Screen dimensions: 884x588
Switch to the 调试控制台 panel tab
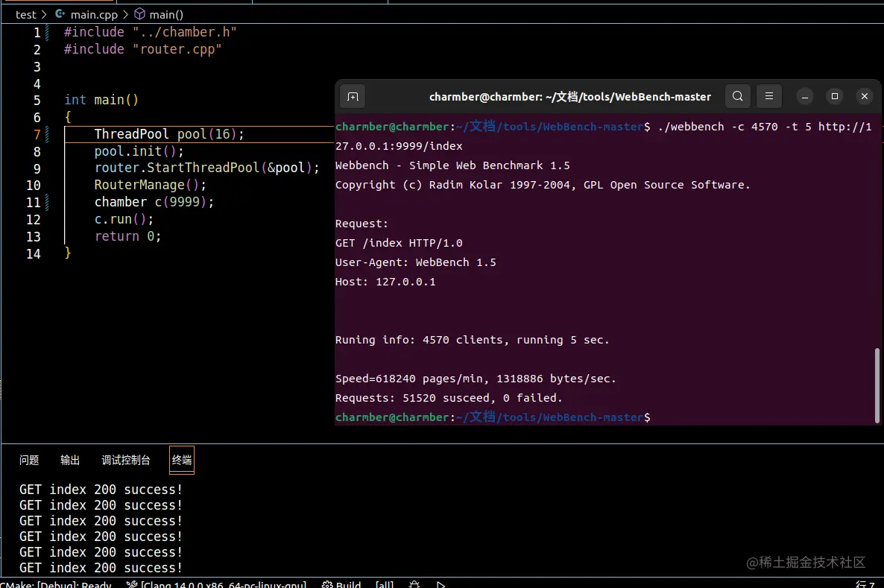[126, 460]
